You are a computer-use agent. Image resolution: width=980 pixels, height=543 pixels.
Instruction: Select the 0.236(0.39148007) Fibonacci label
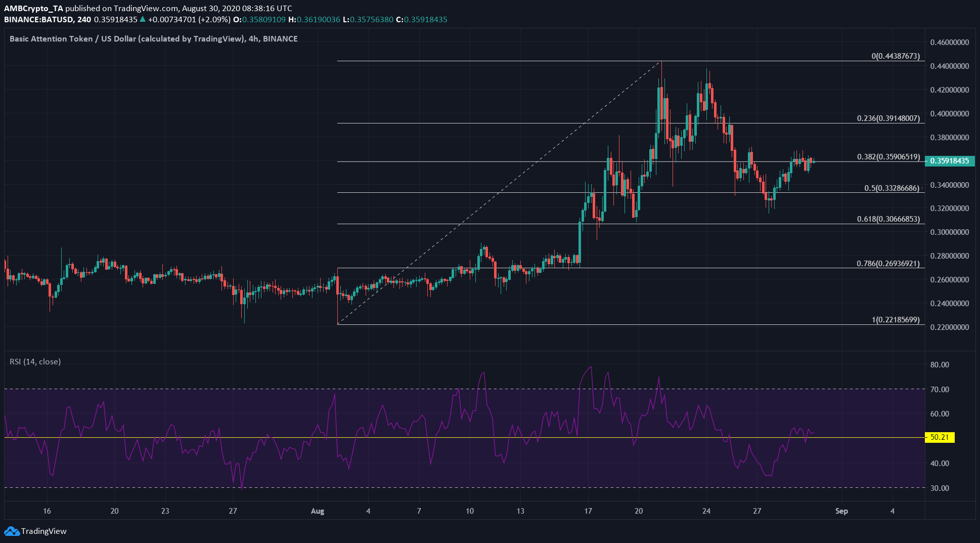(x=888, y=118)
